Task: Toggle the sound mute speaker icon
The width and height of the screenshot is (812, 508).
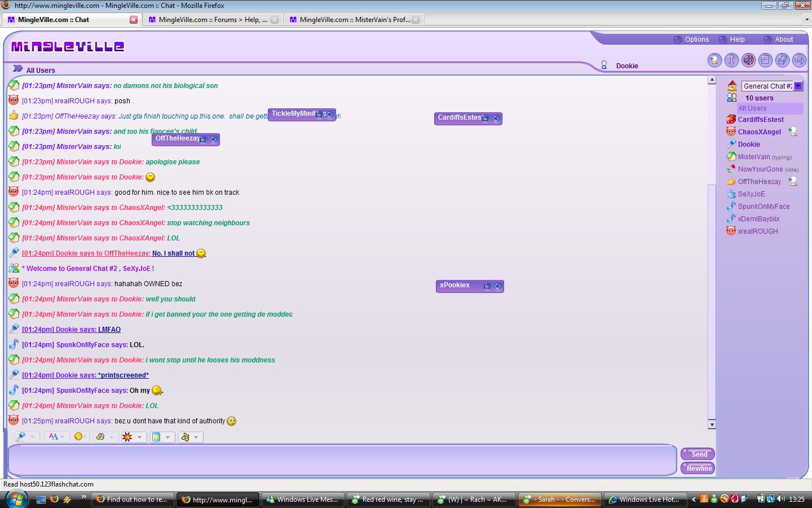Action: coord(748,60)
